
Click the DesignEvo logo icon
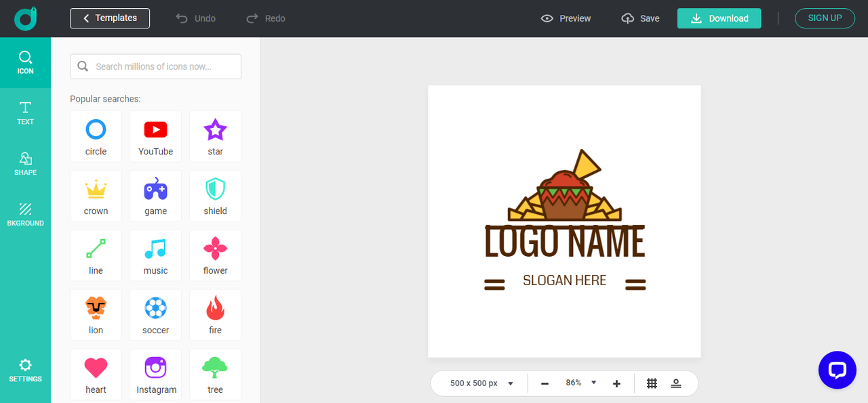(25, 18)
